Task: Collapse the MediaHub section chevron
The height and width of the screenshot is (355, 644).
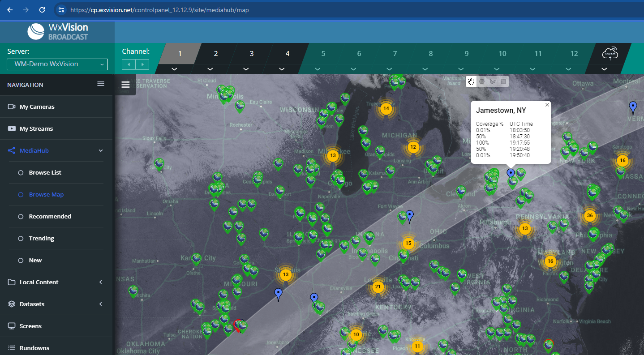Action: pos(101,151)
